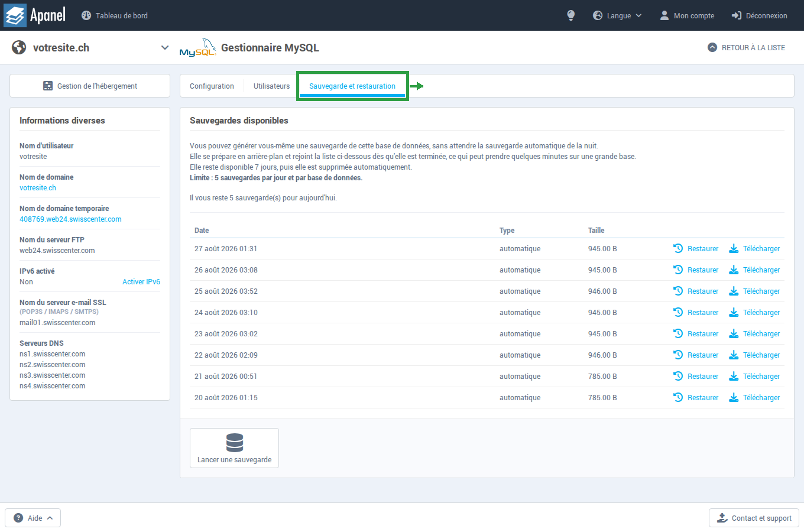The width and height of the screenshot is (804, 532).
Task: Expand the votresite.ch site selector chevron
Action: tap(165, 47)
